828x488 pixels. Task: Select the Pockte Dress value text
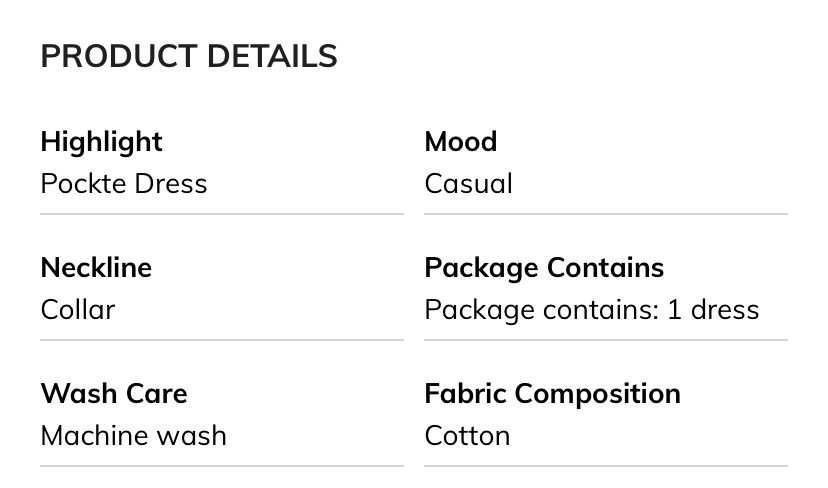pyautogui.click(x=124, y=184)
